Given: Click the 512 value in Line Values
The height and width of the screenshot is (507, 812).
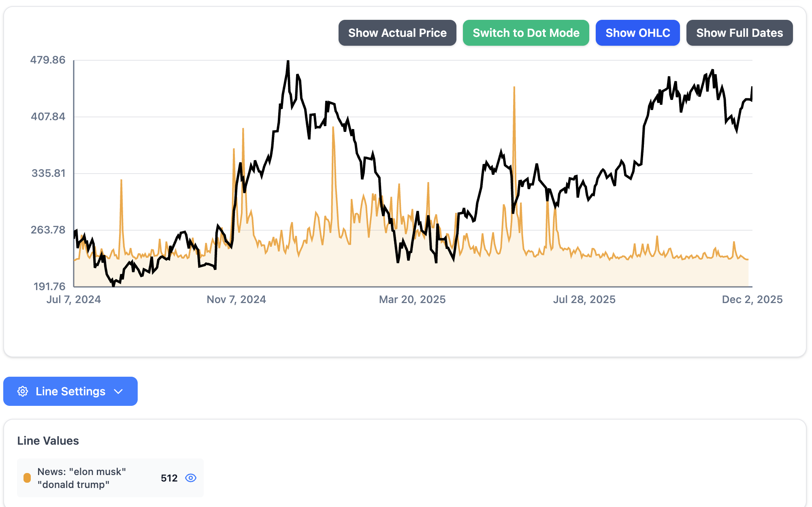Looking at the screenshot, I should coord(169,478).
